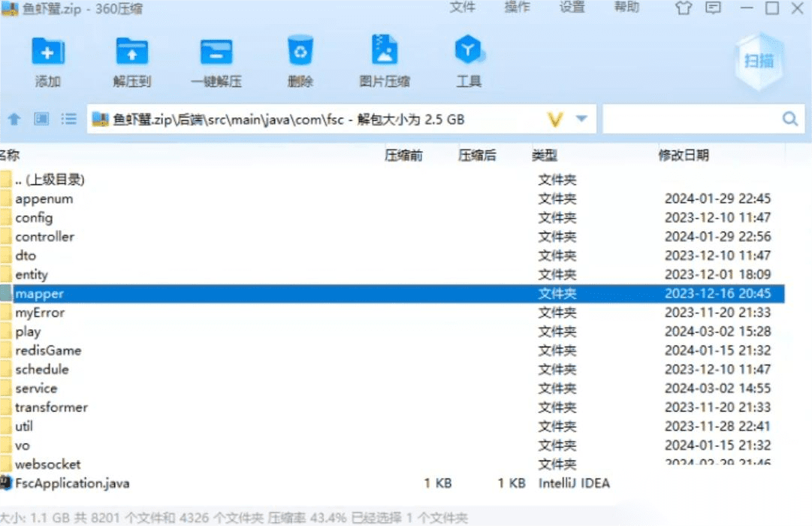812x526 pixels.
Task: Expand the path history dropdown arrow
Action: click(581, 119)
